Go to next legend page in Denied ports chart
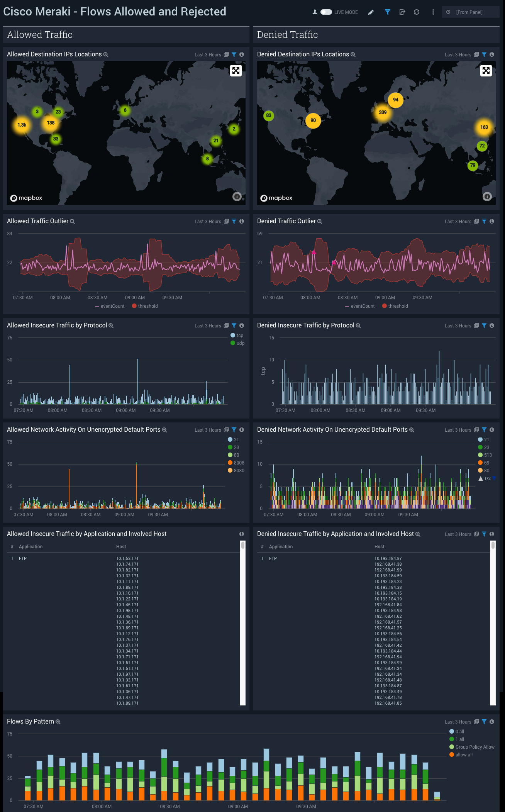The image size is (505, 812). tap(494, 478)
